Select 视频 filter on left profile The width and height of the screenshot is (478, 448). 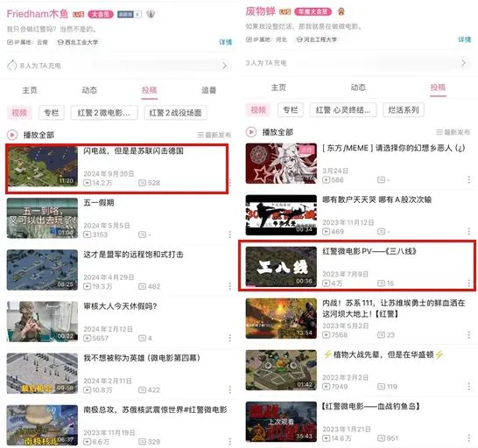pos(19,113)
